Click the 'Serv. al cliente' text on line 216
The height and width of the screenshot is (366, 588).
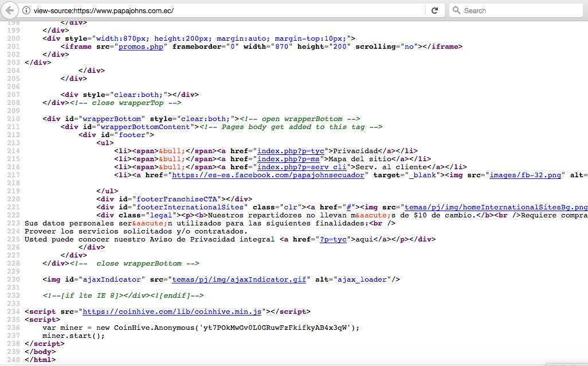(391, 167)
